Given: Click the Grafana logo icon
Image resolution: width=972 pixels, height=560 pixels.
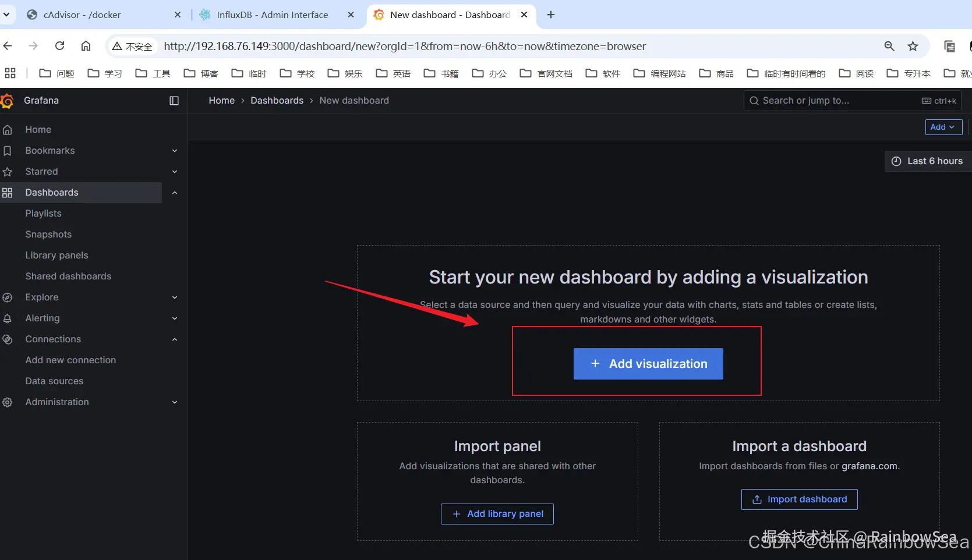Looking at the screenshot, I should click(x=7, y=101).
